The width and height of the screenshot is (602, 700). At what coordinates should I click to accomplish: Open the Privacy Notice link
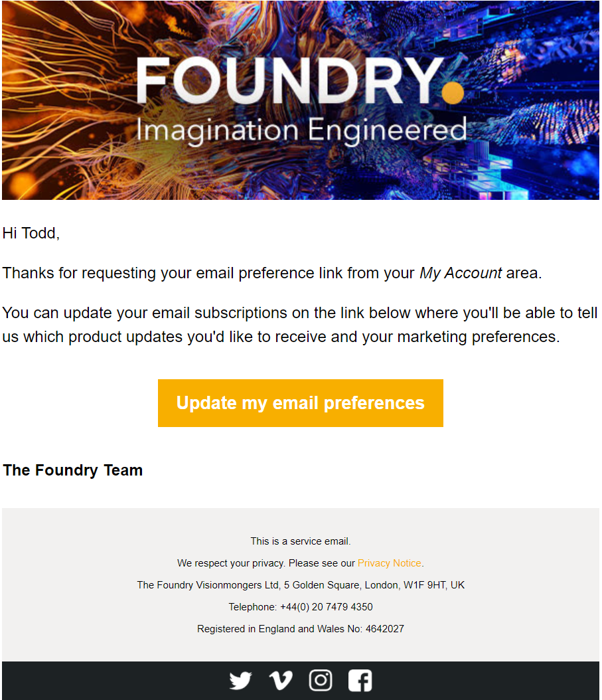390,563
